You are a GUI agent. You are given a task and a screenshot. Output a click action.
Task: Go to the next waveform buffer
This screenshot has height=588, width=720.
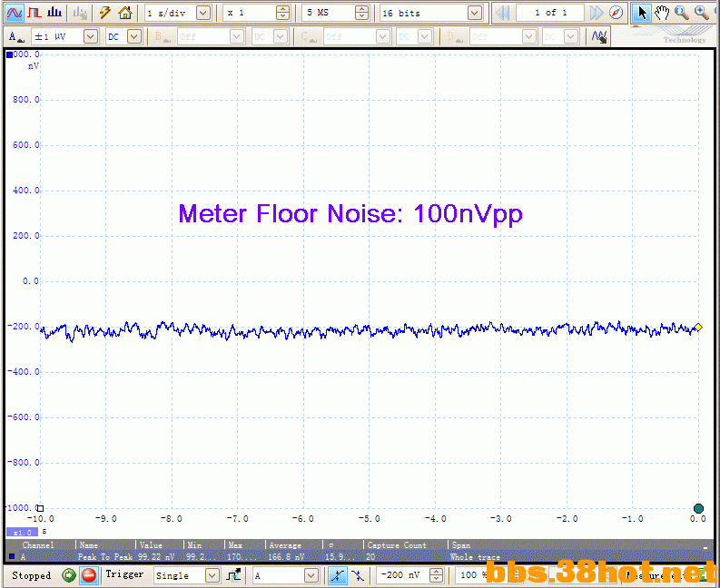click(x=597, y=13)
